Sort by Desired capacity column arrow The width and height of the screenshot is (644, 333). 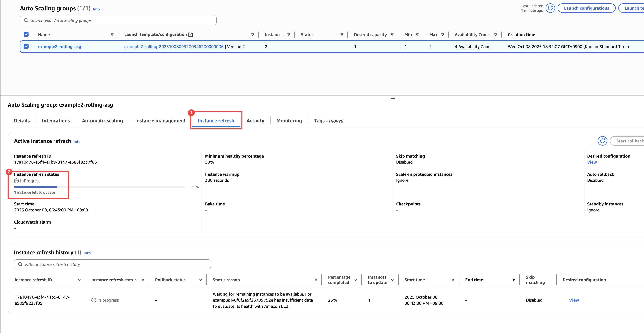(x=392, y=35)
